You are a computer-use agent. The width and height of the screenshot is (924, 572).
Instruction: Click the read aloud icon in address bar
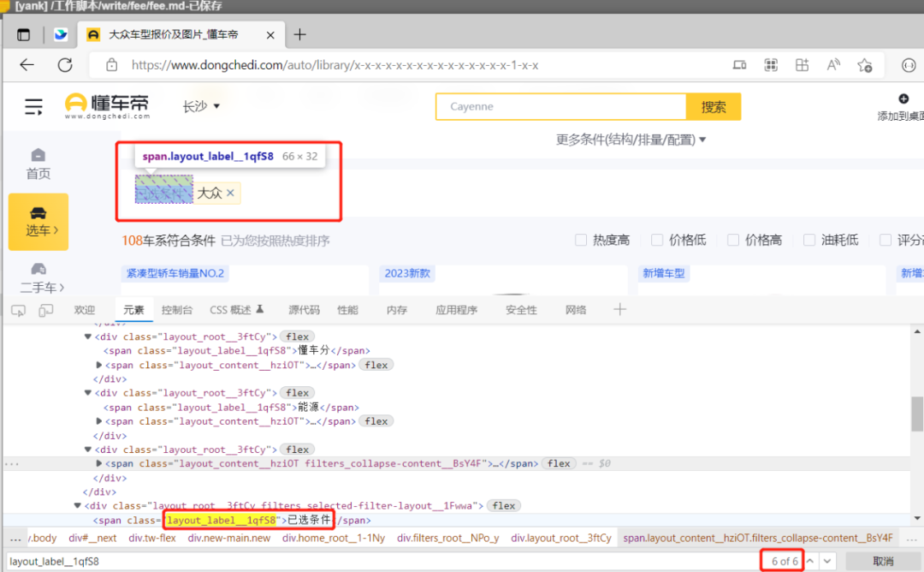pos(833,65)
